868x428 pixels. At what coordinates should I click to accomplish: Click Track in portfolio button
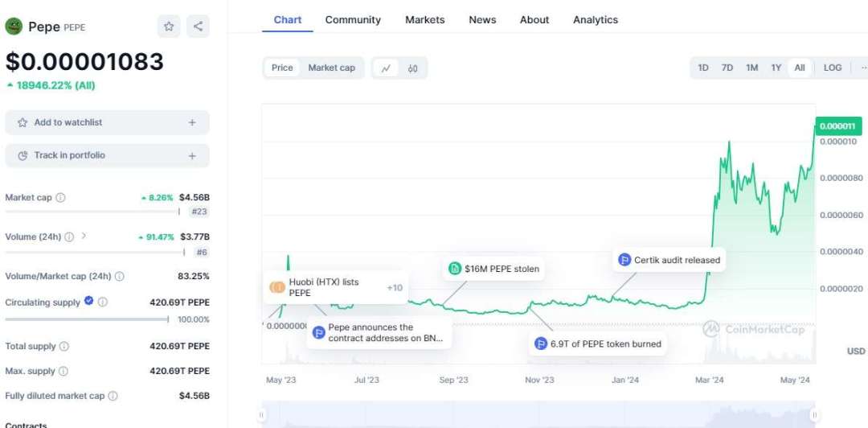coord(107,155)
